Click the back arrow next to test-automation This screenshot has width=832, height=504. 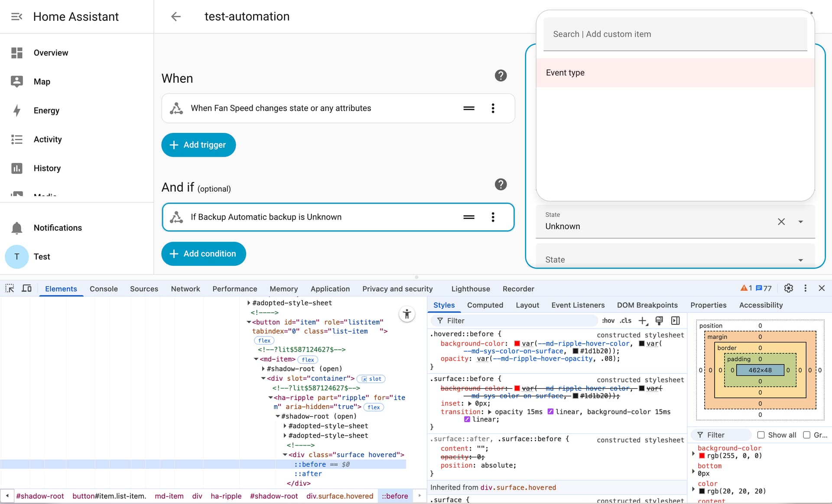tap(175, 16)
